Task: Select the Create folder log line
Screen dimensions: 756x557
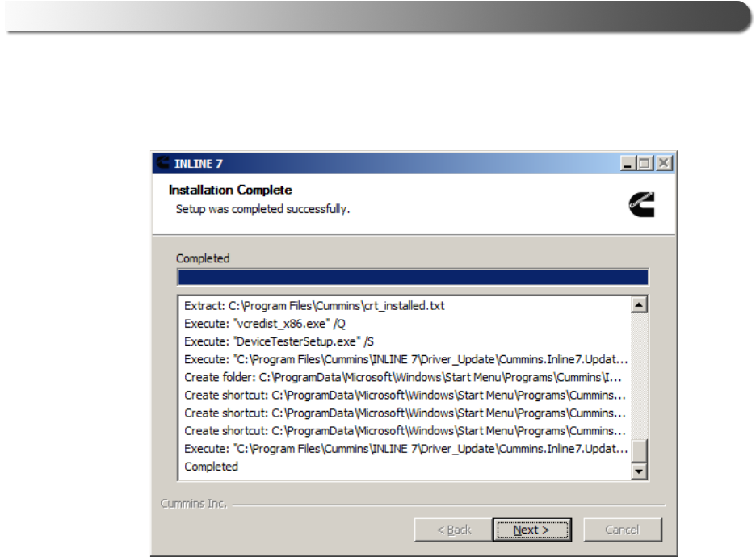Action: tap(402, 377)
